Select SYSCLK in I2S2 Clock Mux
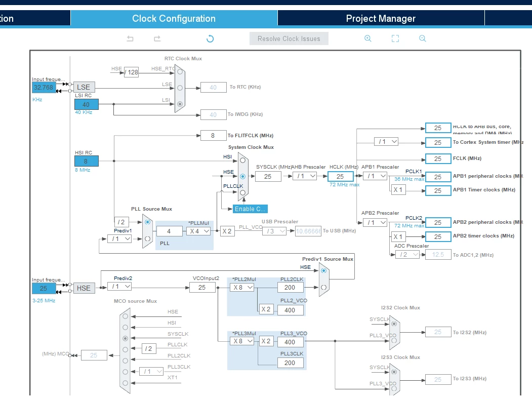The image size is (532, 400). (394, 324)
